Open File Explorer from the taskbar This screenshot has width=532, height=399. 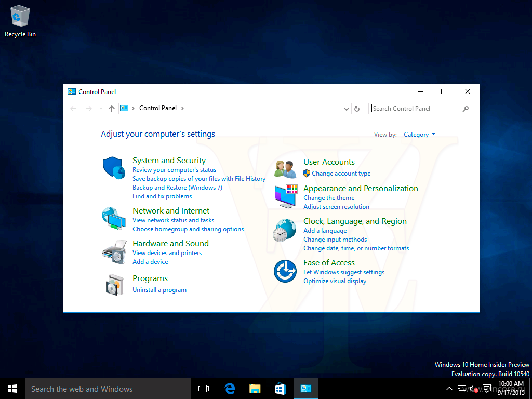(x=255, y=389)
